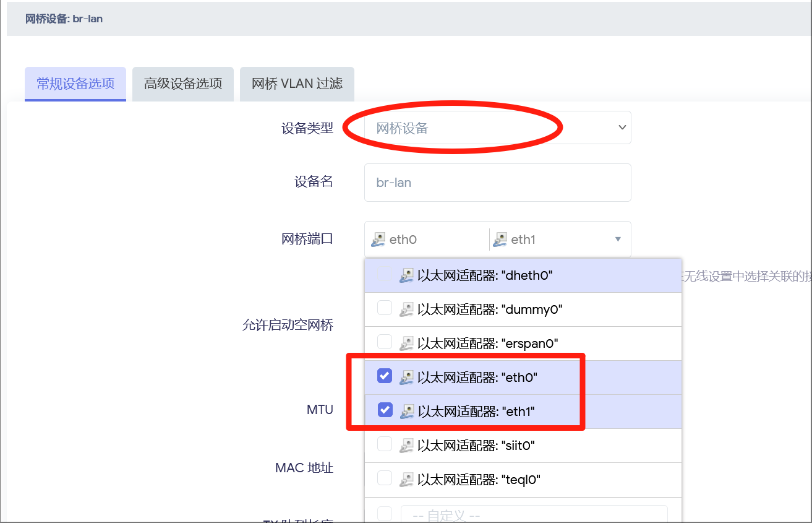Click the 设备名 field containing br-lan

pyautogui.click(x=497, y=183)
